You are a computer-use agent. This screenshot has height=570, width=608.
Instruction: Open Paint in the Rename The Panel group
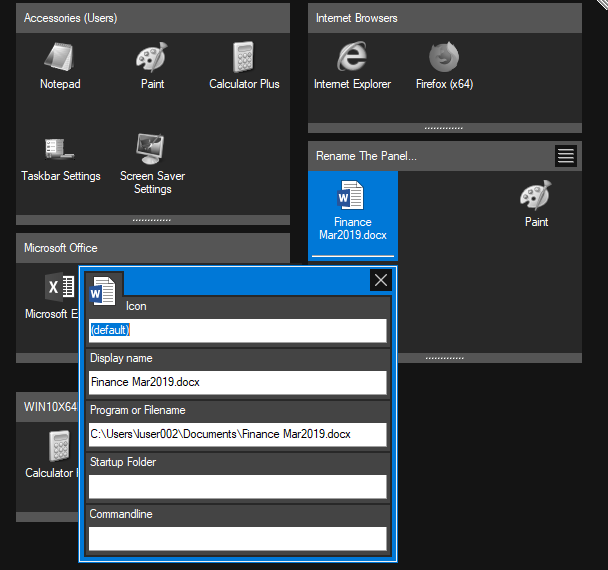click(536, 203)
